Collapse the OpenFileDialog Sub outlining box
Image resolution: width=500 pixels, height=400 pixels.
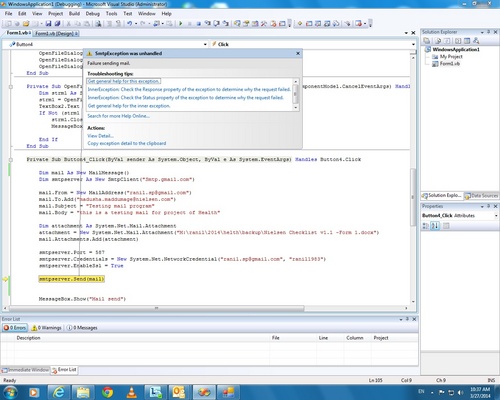(11, 87)
